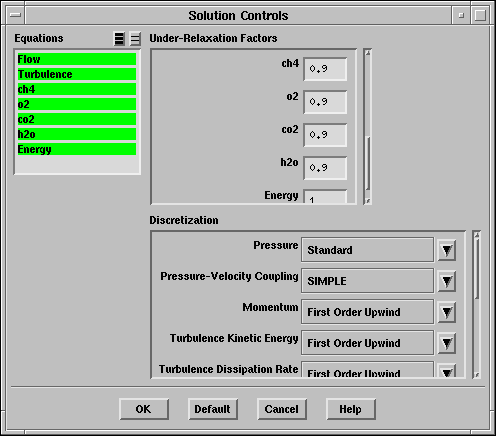
Task: Expand the Pressure-Velocity Coupling dropdown arrow
Action: [x=447, y=281]
